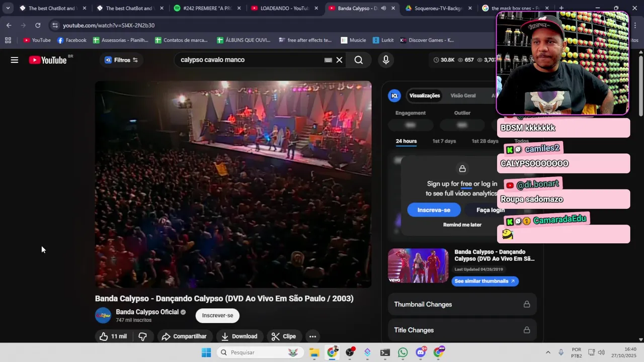Expand locked Title Changes section
The height and width of the screenshot is (362, 644).
pyautogui.click(x=462, y=330)
